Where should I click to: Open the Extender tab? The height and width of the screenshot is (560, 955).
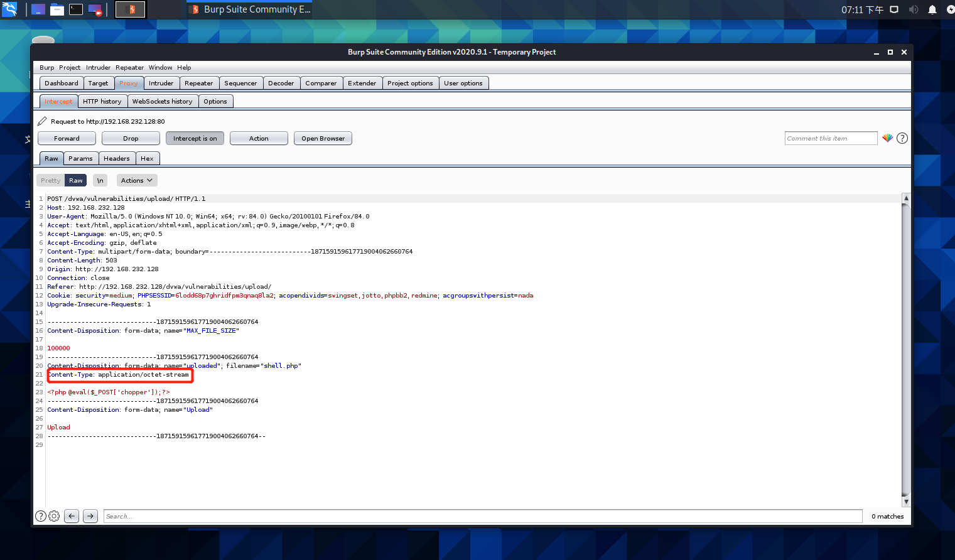click(x=362, y=83)
